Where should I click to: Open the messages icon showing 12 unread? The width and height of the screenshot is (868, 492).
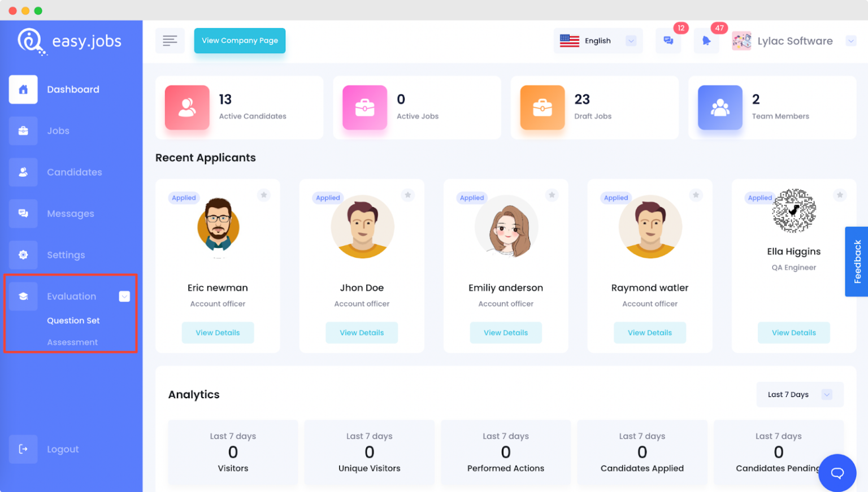pyautogui.click(x=669, y=41)
